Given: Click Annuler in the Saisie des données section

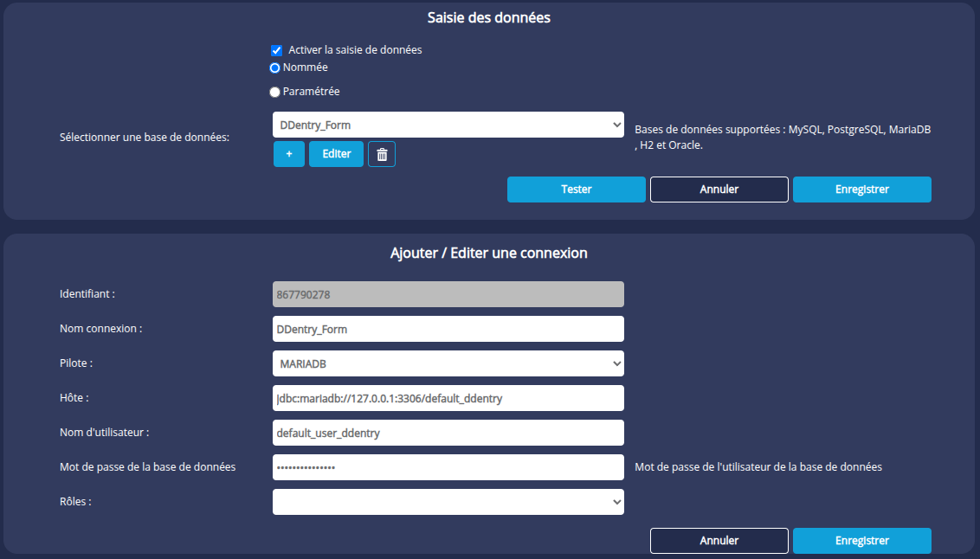Looking at the screenshot, I should pos(719,190).
